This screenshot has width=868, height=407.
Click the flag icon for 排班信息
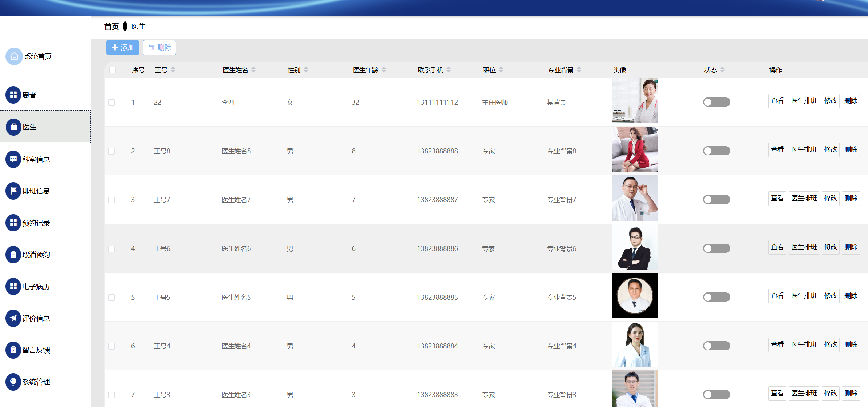tap(13, 191)
